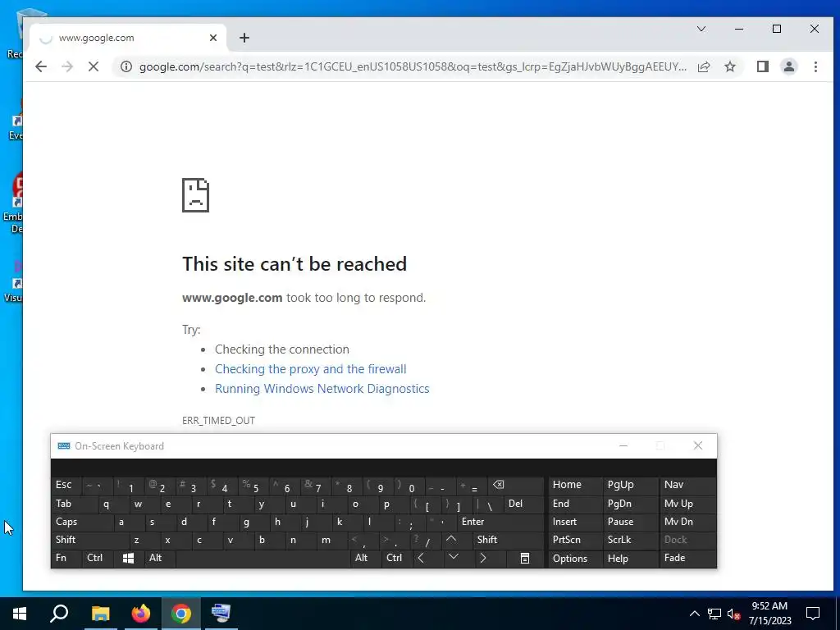
Task: Show hidden system tray icons chevron
Action: coord(694,614)
